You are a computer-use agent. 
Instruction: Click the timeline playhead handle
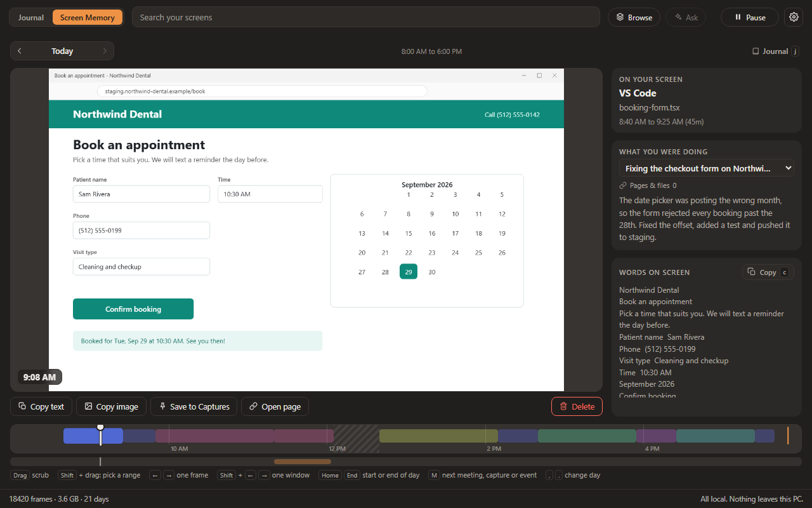click(100, 427)
